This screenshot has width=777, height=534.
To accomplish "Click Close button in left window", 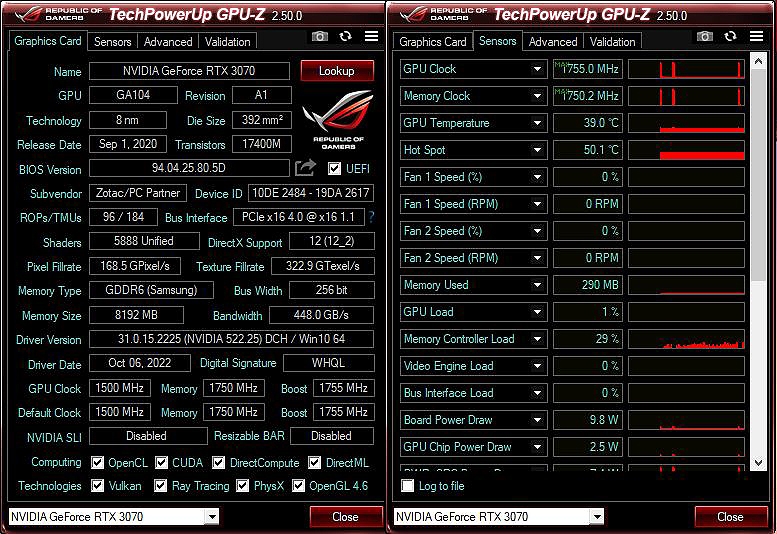I will click(x=345, y=517).
